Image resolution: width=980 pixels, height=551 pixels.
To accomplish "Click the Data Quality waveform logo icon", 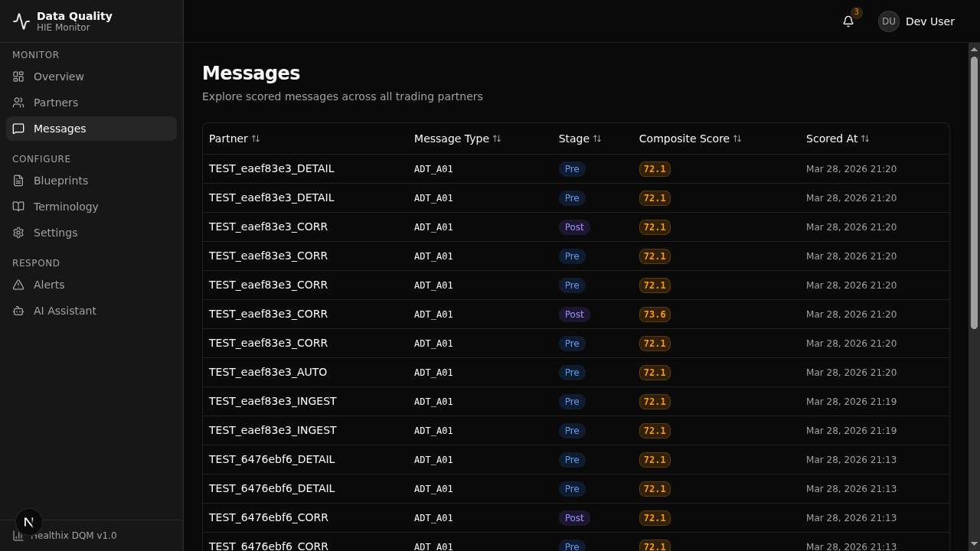I will [x=21, y=21].
